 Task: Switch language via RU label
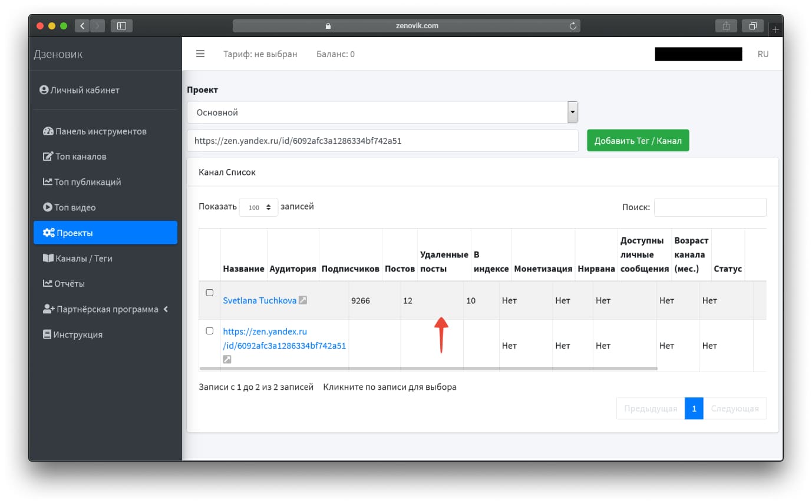(763, 54)
